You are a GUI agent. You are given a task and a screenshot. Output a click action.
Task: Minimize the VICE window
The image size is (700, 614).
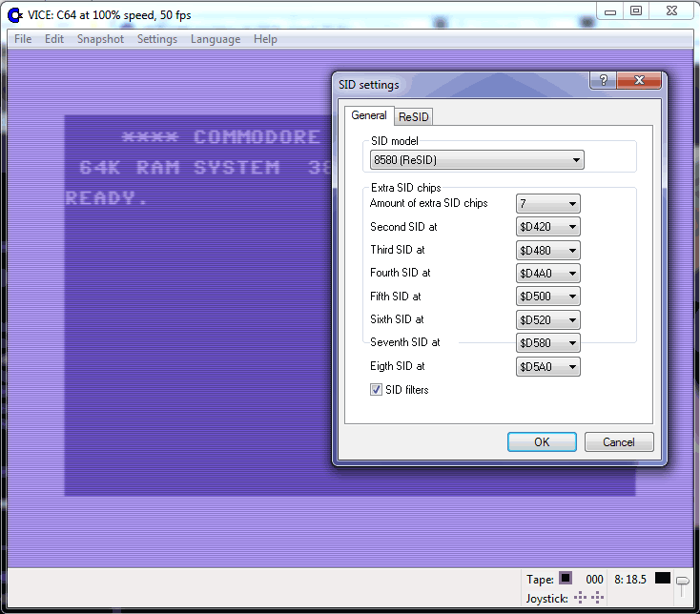610,11
